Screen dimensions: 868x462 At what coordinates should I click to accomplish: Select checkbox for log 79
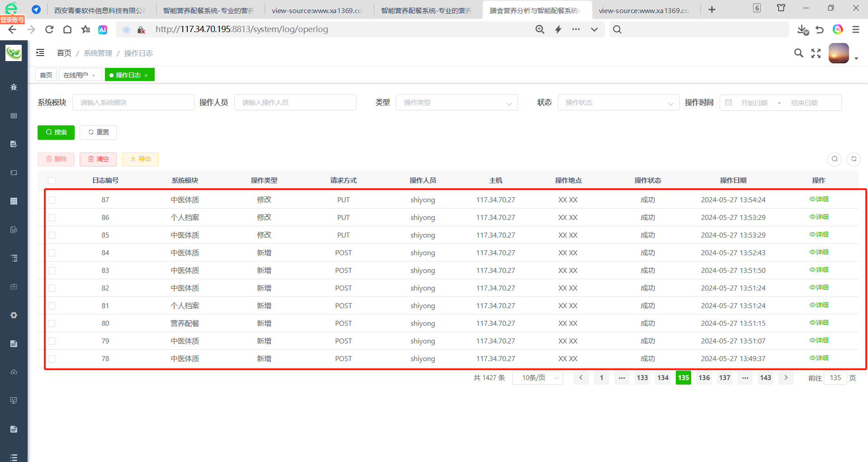point(52,341)
